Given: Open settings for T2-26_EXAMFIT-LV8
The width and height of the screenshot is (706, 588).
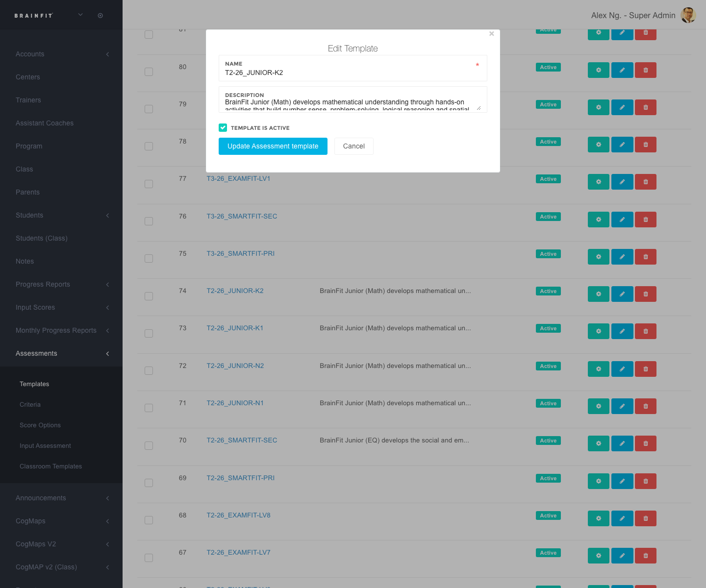Looking at the screenshot, I should [599, 518].
